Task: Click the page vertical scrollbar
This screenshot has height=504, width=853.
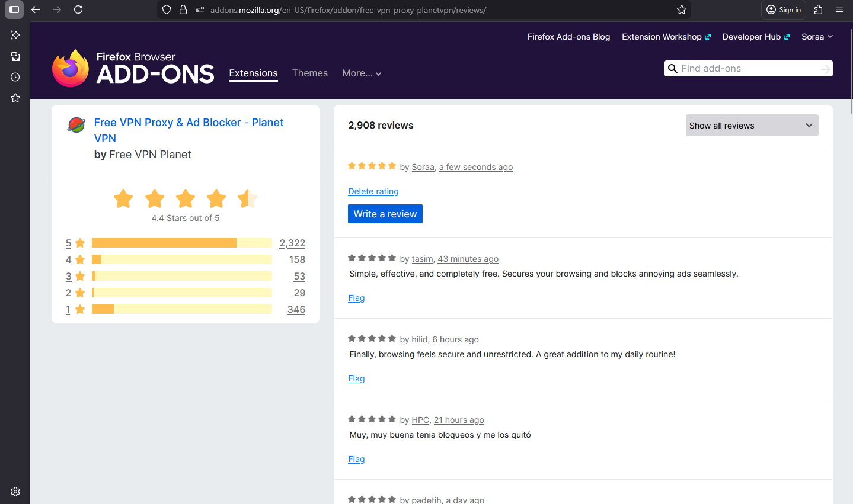Action: click(851, 71)
